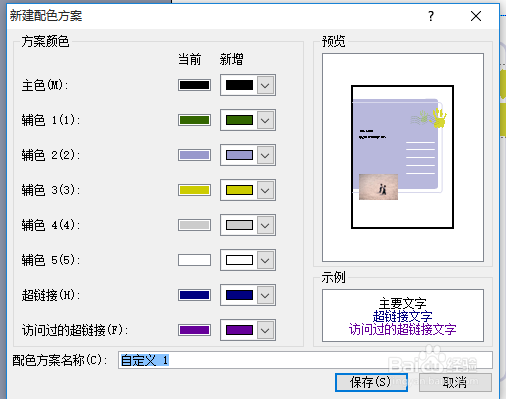This screenshot has width=506, height=399.
Task: Click the 访问过的超链接(F) label
Action: [75, 330]
